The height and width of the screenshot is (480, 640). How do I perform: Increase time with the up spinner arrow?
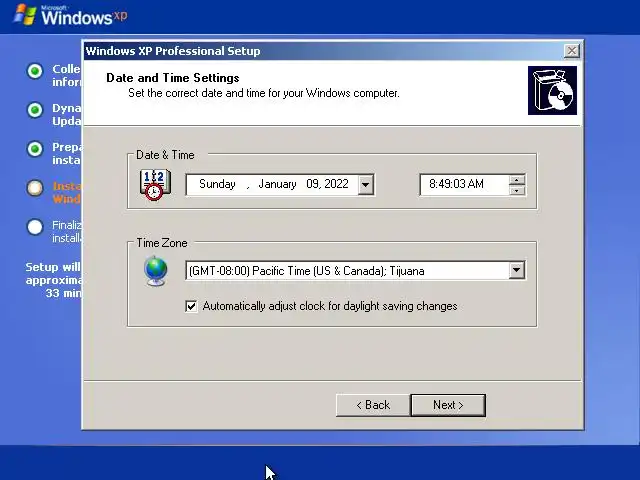[x=517, y=180]
